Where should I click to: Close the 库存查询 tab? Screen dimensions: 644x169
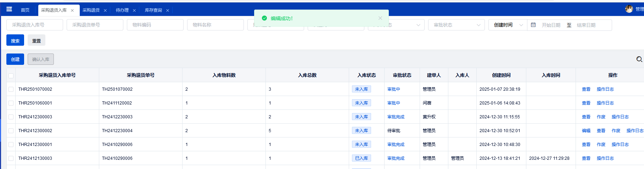point(168,10)
